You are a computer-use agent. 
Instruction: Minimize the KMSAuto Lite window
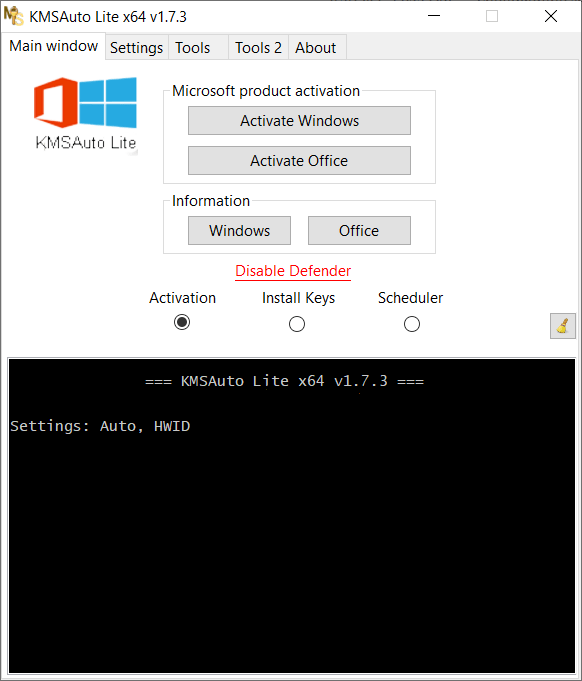tap(433, 16)
